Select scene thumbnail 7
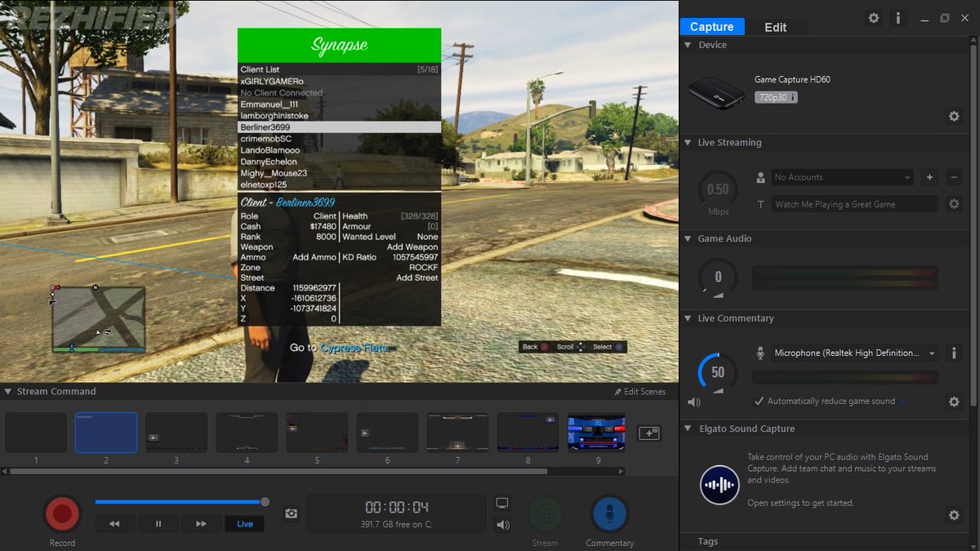This screenshot has width=980, height=551. click(x=457, y=433)
